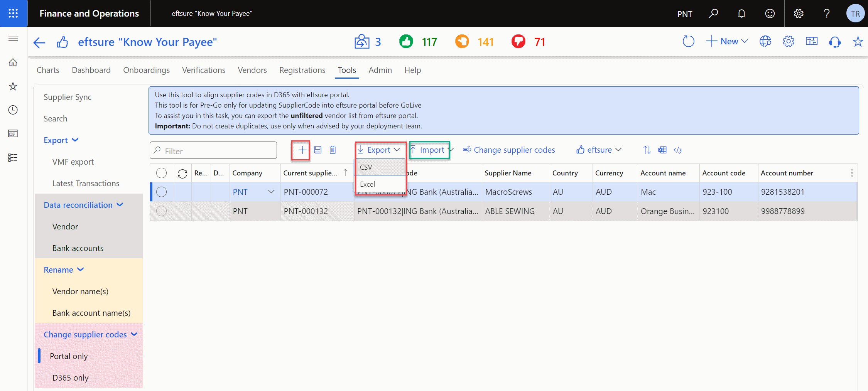Toggle select-all circle in grid header
Image resolution: width=868 pixels, height=391 pixels.
click(x=162, y=173)
